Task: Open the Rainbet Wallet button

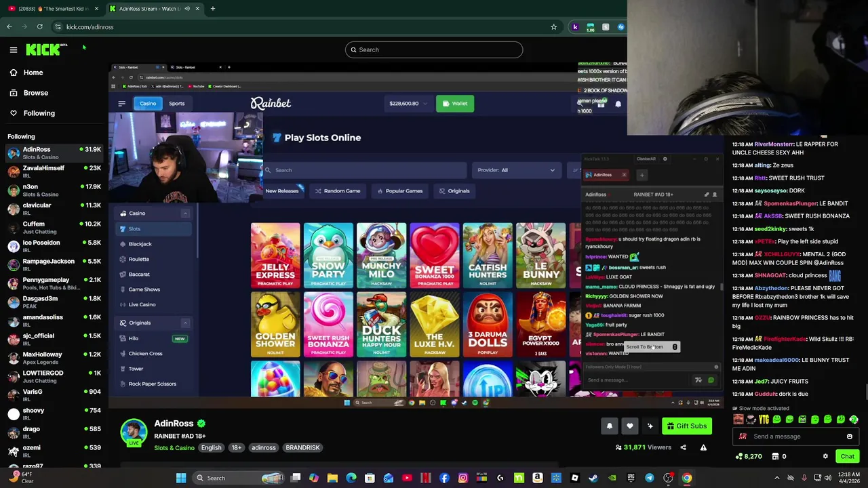Action: click(x=454, y=104)
